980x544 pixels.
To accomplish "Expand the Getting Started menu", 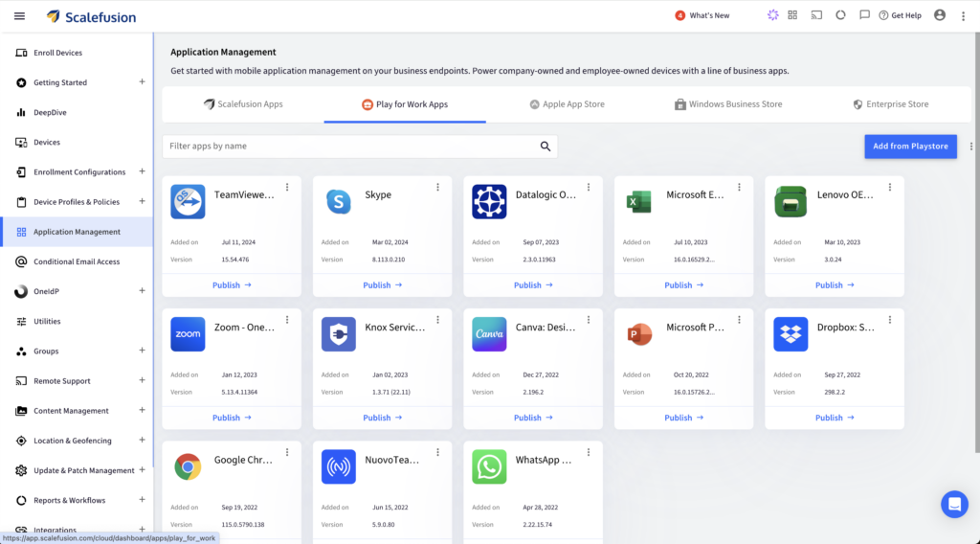I will 142,82.
